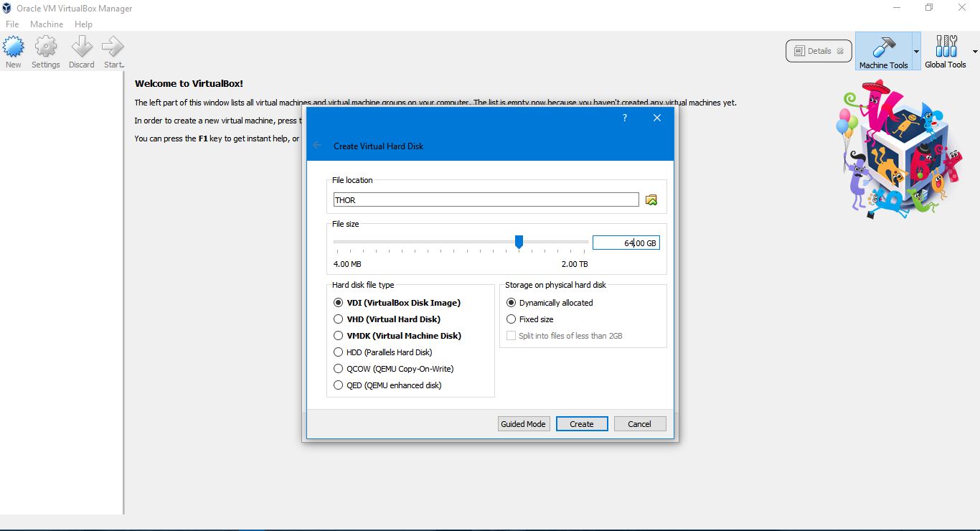This screenshot has width=980, height=531.
Task: Click the Discard toolbar icon
Action: [x=82, y=48]
